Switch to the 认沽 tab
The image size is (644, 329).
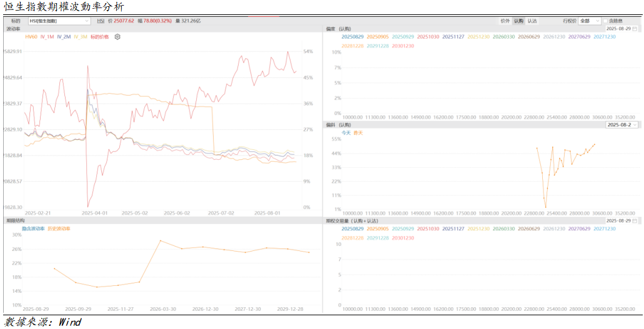click(532, 21)
